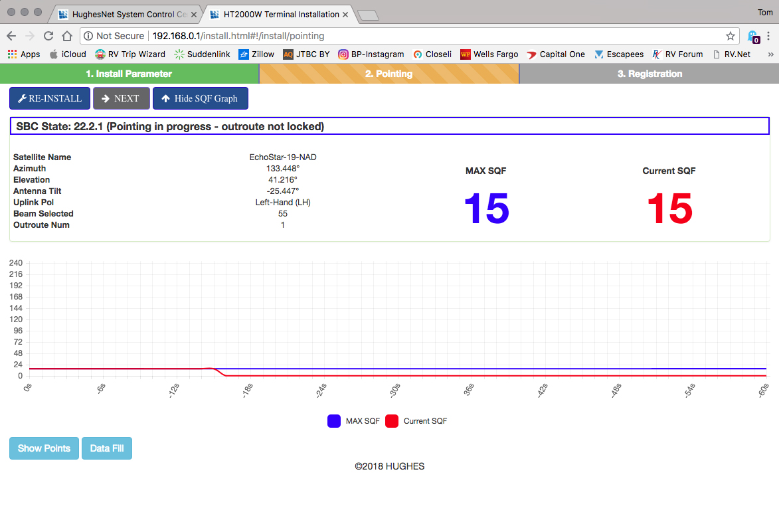Open the Zillow bookmark
This screenshot has width=779, height=532.
pos(256,54)
